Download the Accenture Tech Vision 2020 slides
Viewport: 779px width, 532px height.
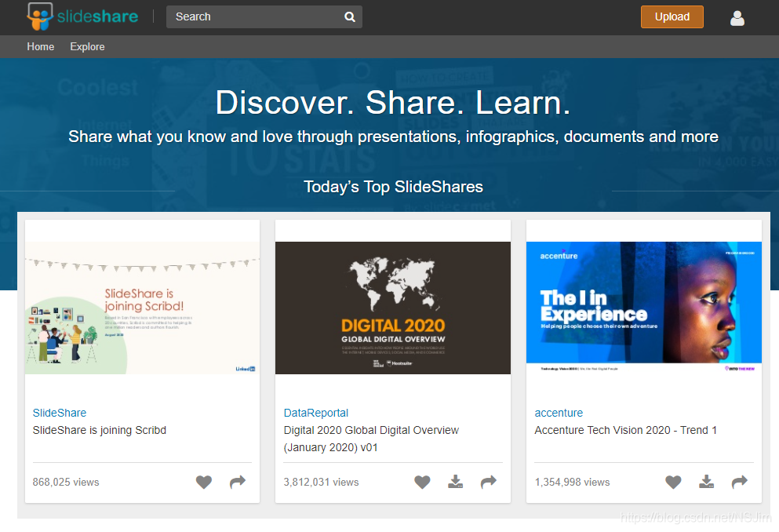point(707,482)
